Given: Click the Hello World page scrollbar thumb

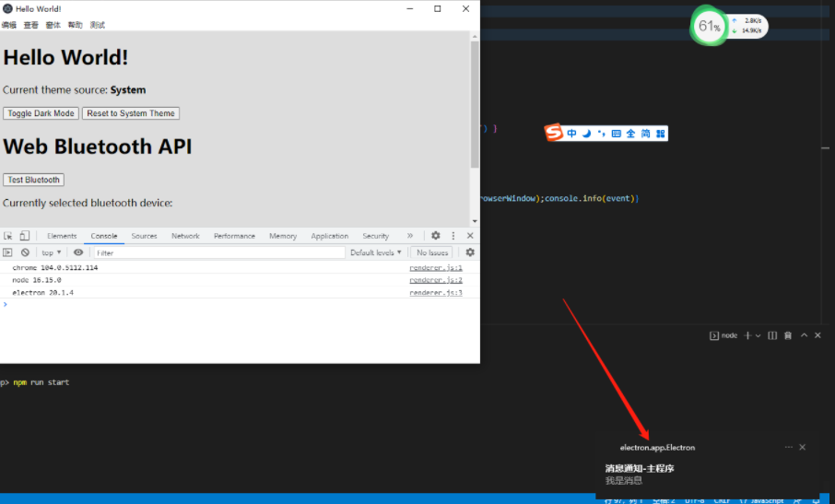Looking at the screenshot, I should (x=475, y=104).
